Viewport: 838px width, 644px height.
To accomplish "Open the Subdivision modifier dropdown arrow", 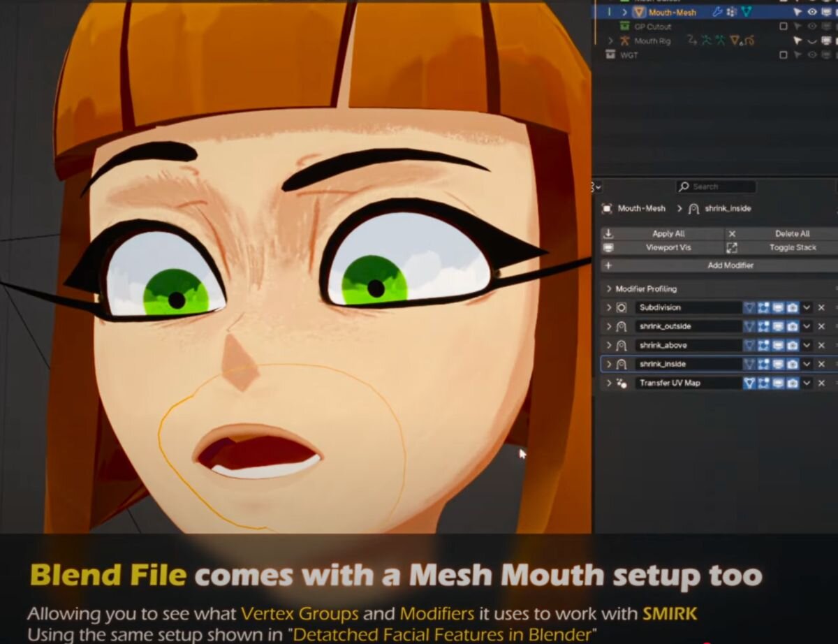I will (807, 307).
